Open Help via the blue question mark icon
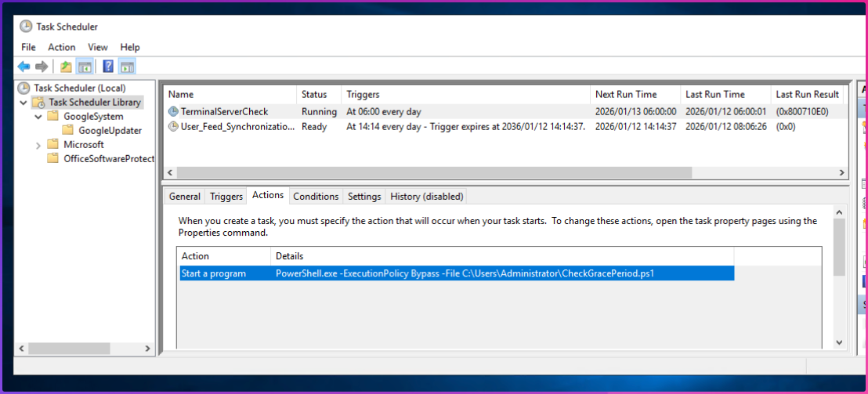The height and width of the screenshot is (394, 868). point(108,67)
